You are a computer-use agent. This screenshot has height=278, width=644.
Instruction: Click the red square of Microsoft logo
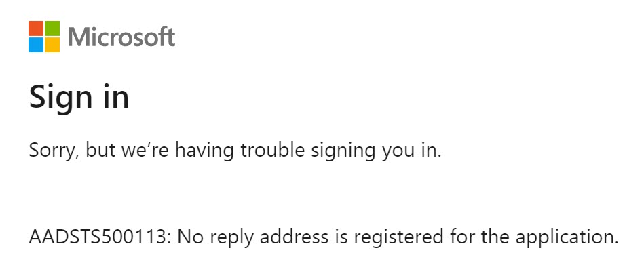(x=36, y=28)
